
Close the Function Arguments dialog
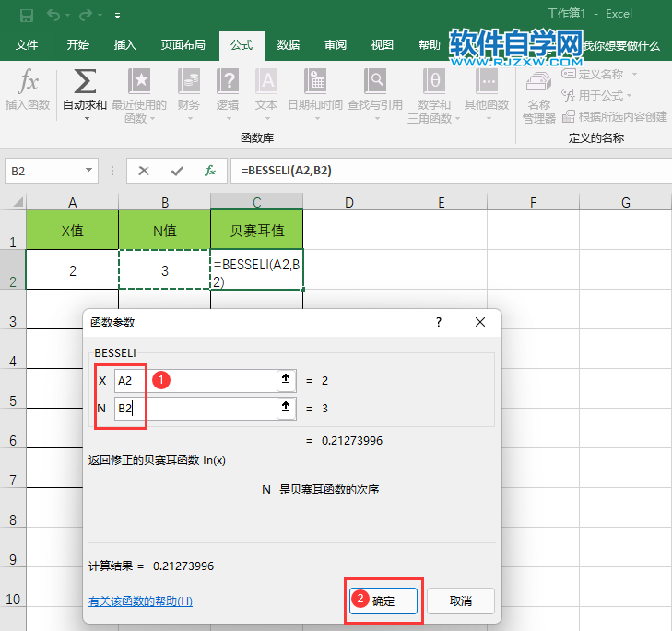point(480,322)
